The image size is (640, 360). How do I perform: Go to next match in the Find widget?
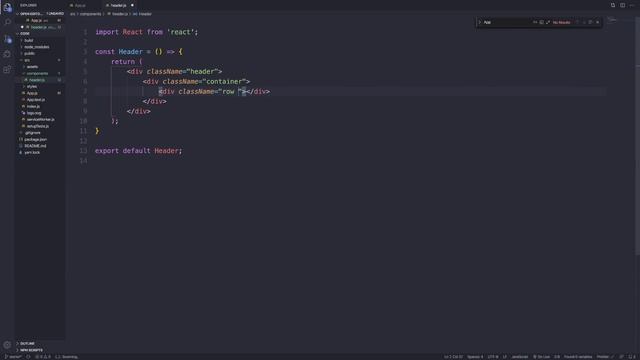[x=584, y=22]
